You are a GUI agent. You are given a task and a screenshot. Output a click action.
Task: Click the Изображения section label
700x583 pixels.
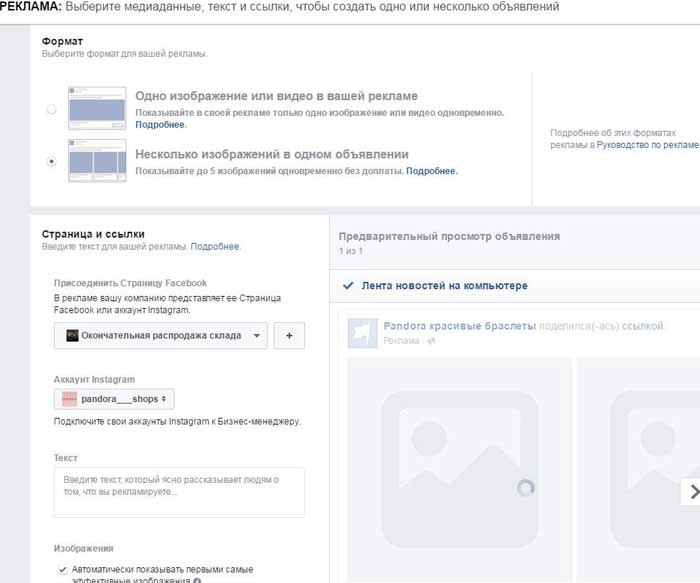click(x=83, y=548)
